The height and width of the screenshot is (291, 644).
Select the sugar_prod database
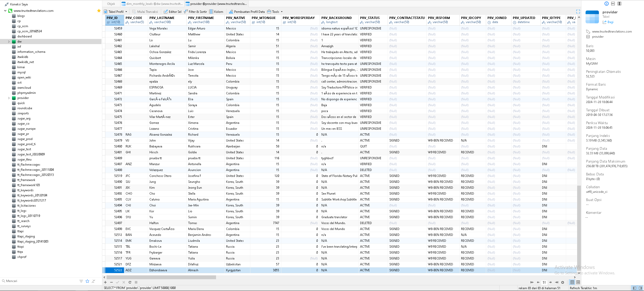25,139
